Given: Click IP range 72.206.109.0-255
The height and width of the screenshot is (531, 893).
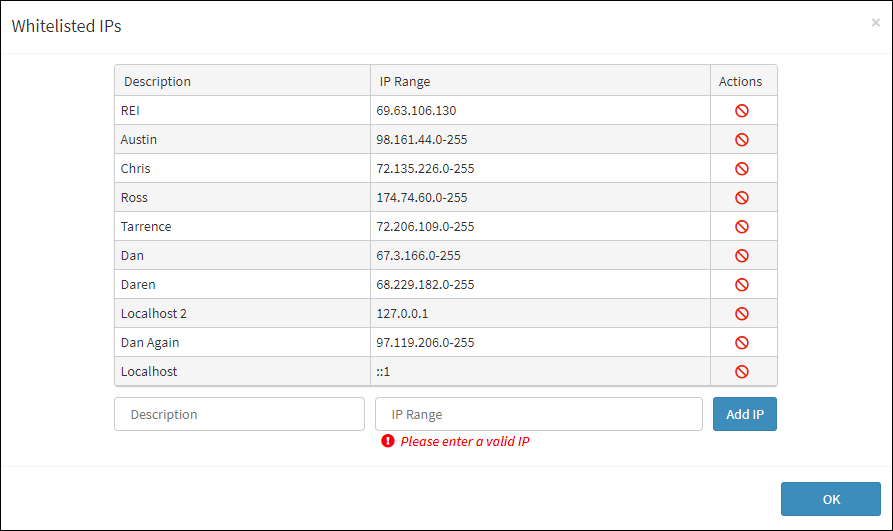Looking at the screenshot, I should [425, 227].
